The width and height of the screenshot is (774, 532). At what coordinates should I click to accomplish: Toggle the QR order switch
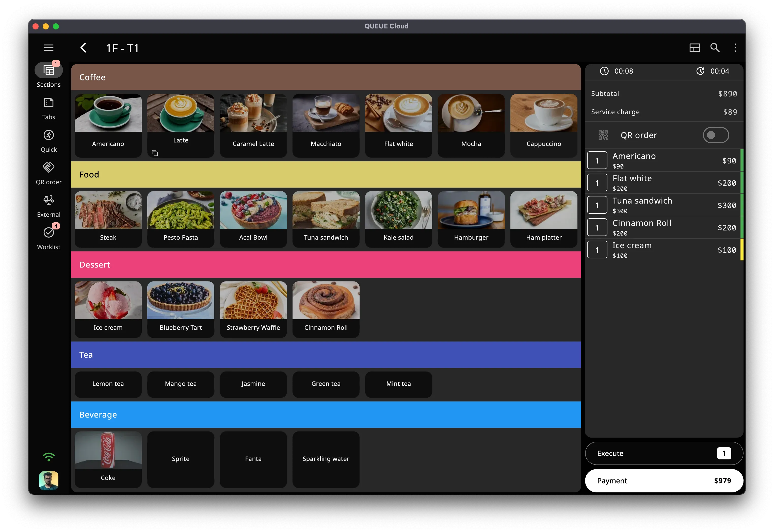(716, 135)
